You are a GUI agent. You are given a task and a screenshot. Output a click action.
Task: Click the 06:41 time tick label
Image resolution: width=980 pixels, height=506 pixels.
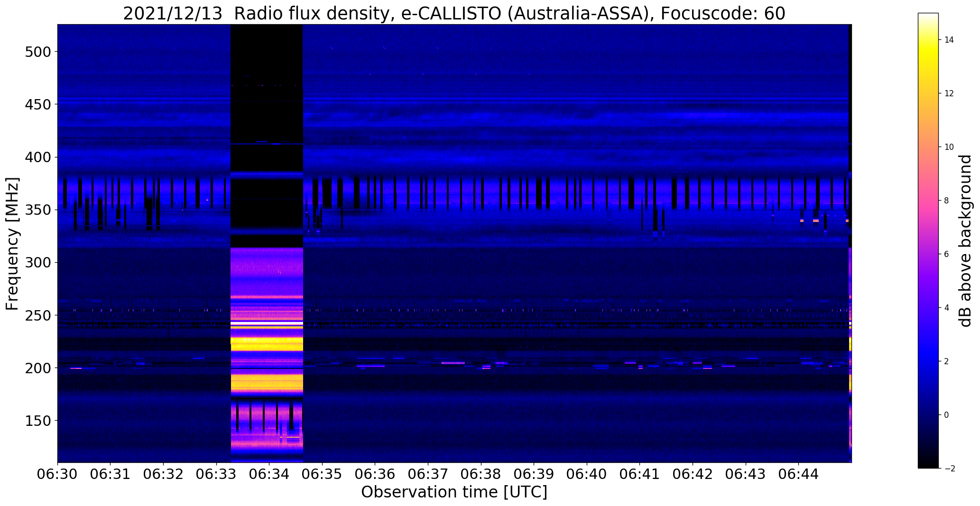[640, 474]
